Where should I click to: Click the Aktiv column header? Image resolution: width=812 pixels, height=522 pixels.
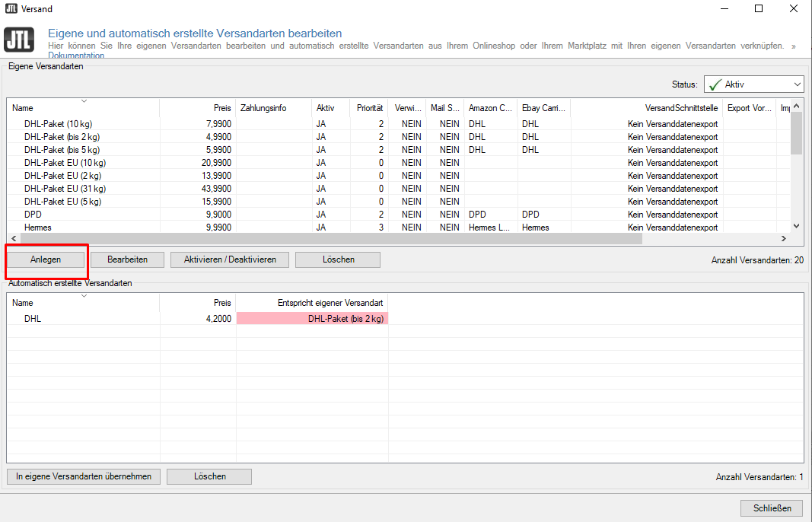pyautogui.click(x=331, y=108)
